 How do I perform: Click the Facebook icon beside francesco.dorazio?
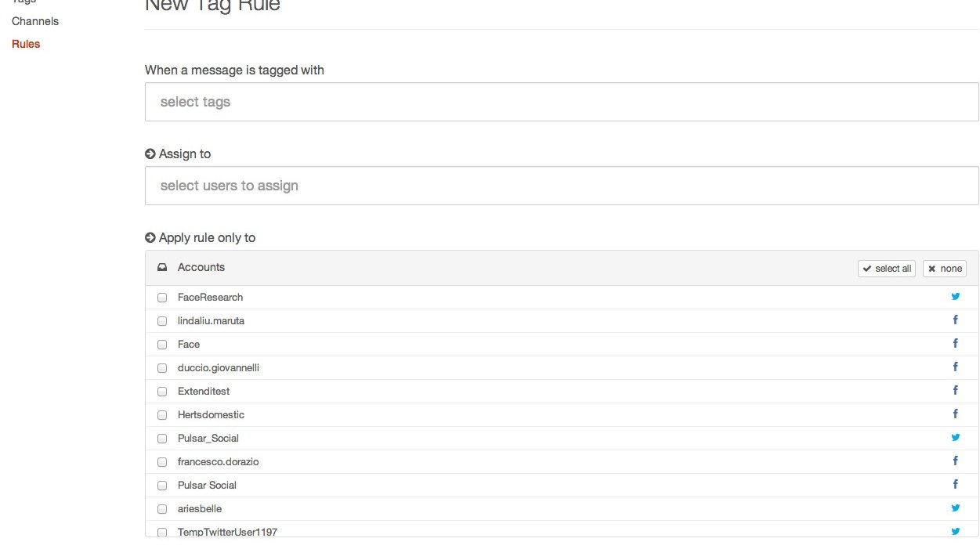pyautogui.click(x=956, y=461)
